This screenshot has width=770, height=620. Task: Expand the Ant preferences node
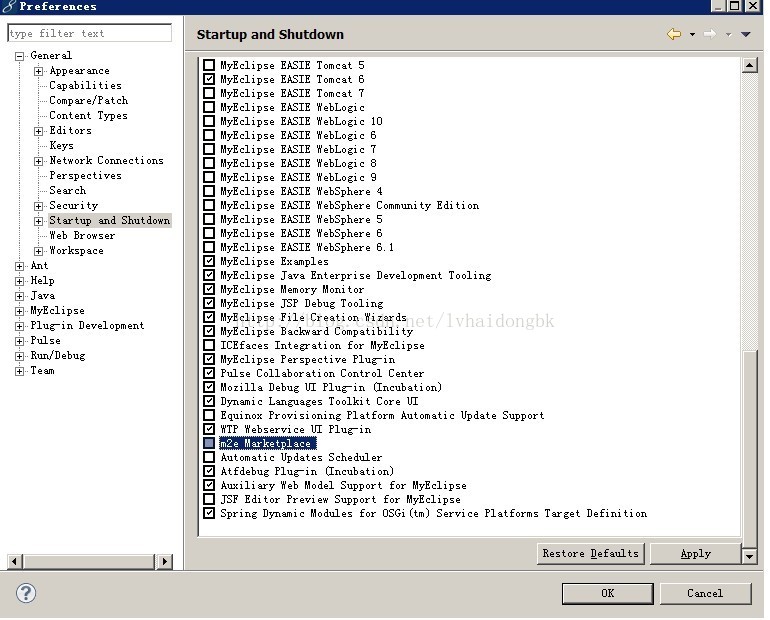19,266
